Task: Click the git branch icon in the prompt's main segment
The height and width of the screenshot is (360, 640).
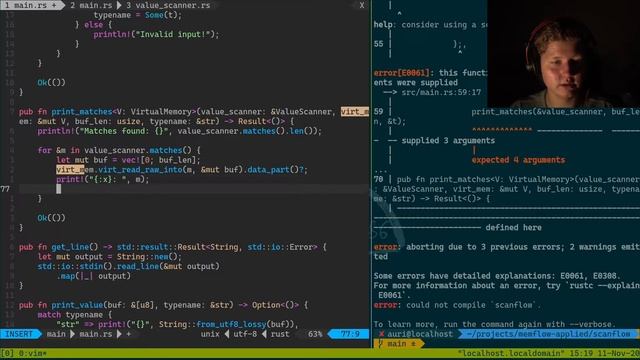Action: point(380,344)
